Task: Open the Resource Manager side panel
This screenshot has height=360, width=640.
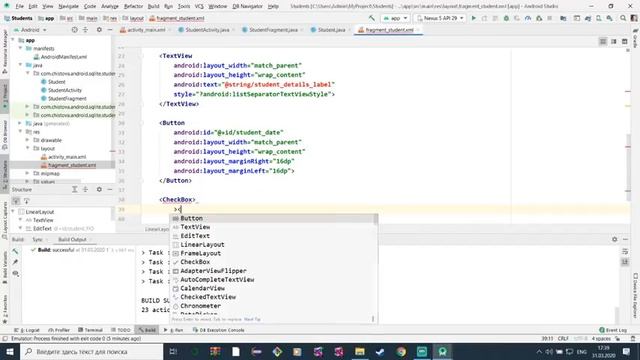Action: click(4, 53)
